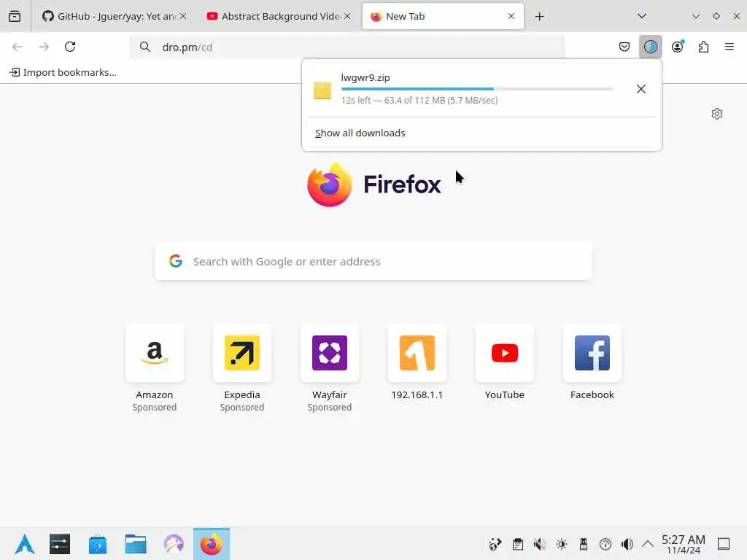747x560 pixels.
Task: Open the list all tabs dropdown
Action: click(x=642, y=16)
